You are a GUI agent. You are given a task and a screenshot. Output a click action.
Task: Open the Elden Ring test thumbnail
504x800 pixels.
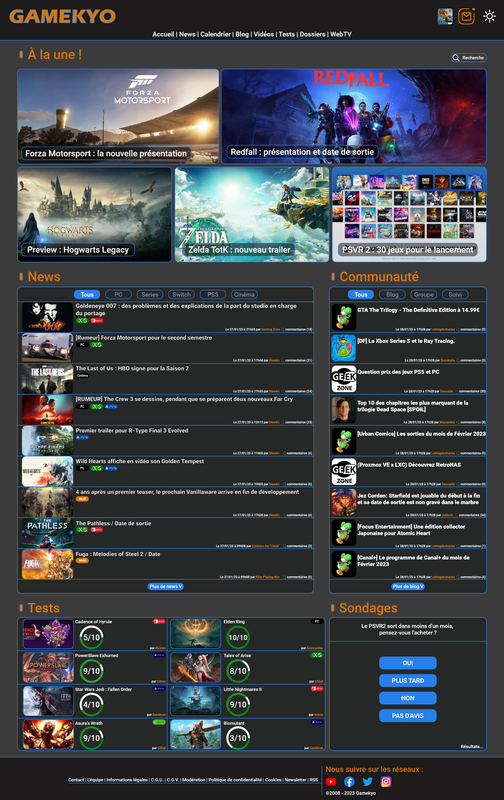click(195, 634)
